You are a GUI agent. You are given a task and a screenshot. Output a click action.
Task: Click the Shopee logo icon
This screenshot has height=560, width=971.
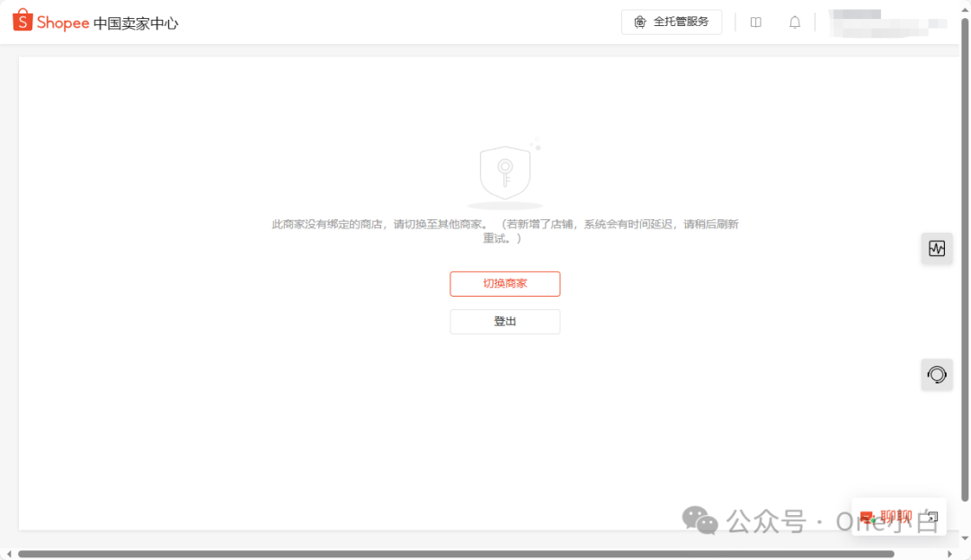[x=23, y=20]
